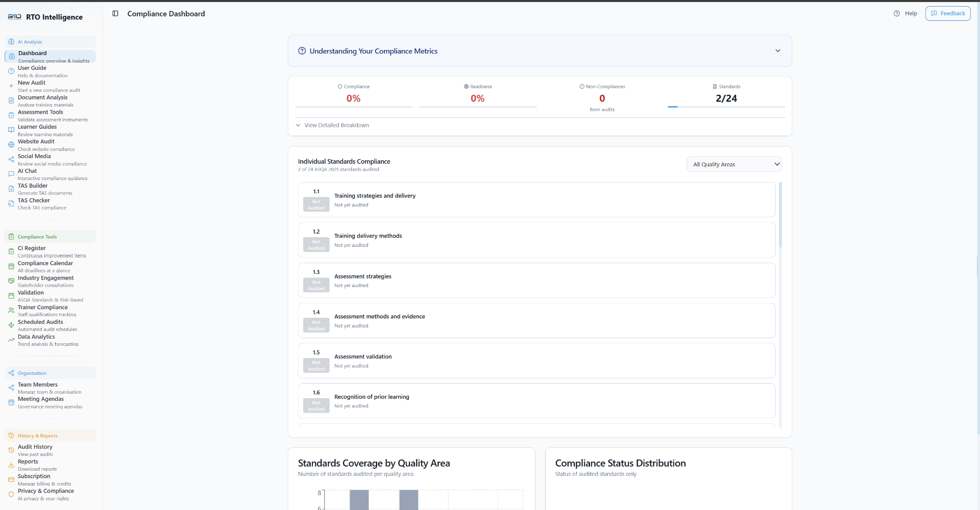Collapse the Organisation sidebar section
This screenshot has width=980, height=510.
coord(50,373)
